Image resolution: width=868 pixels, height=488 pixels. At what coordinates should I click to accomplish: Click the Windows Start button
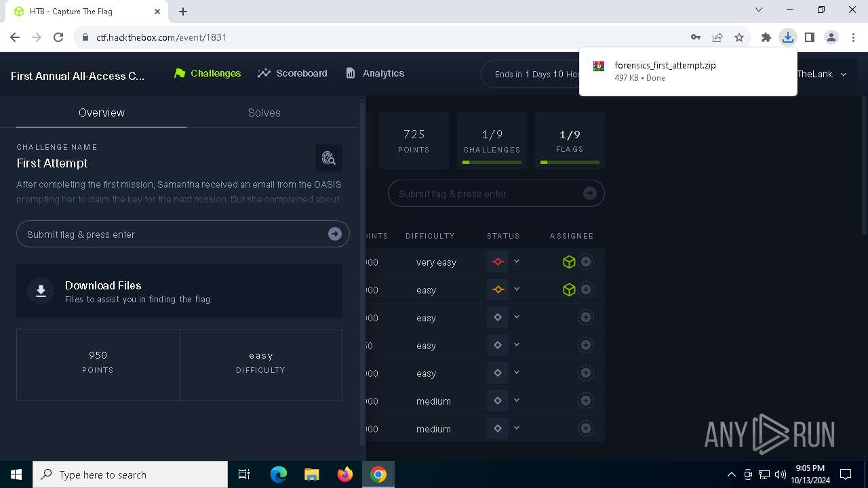point(16,474)
